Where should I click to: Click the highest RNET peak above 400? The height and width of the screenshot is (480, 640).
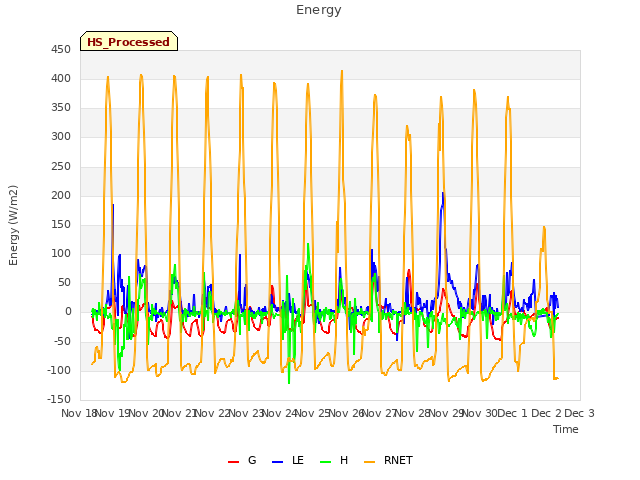(x=342, y=71)
